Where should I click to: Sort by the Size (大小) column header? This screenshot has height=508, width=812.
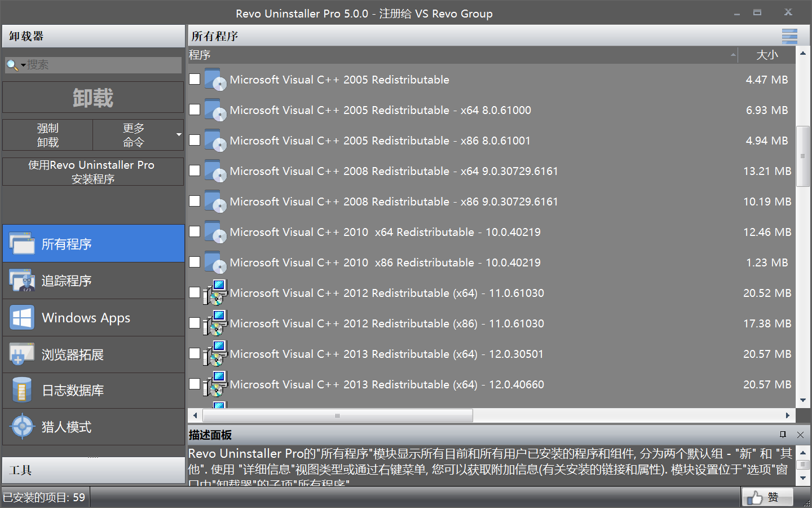point(767,55)
